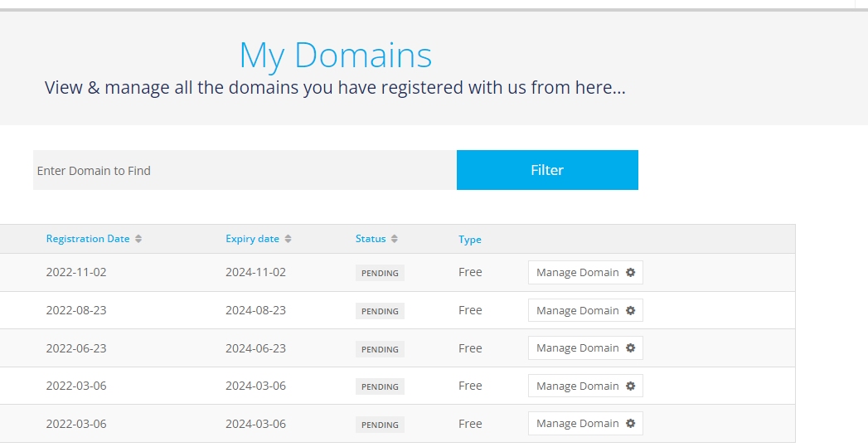Click sort arrows beside Registration Date
Viewport: 868px width, 447px height.
point(138,239)
